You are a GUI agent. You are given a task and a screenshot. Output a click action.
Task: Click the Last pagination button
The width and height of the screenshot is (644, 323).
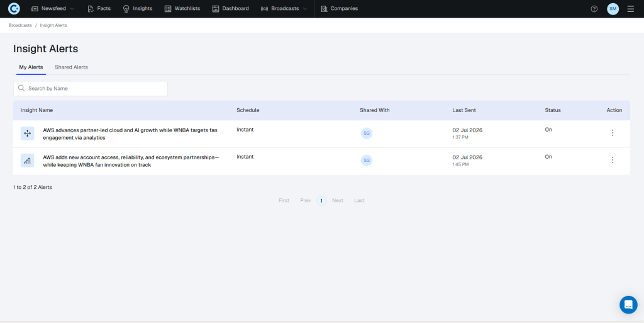pyautogui.click(x=359, y=201)
